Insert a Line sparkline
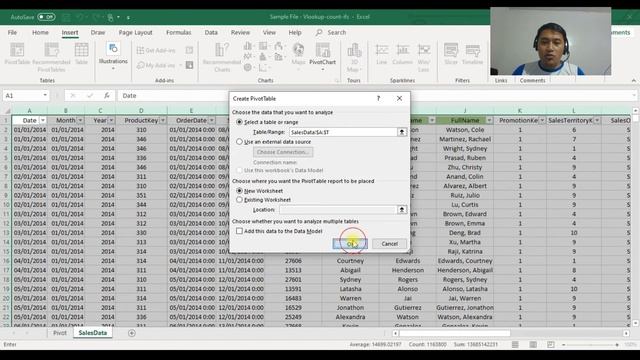This screenshot has height=360, width=640. [382, 54]
